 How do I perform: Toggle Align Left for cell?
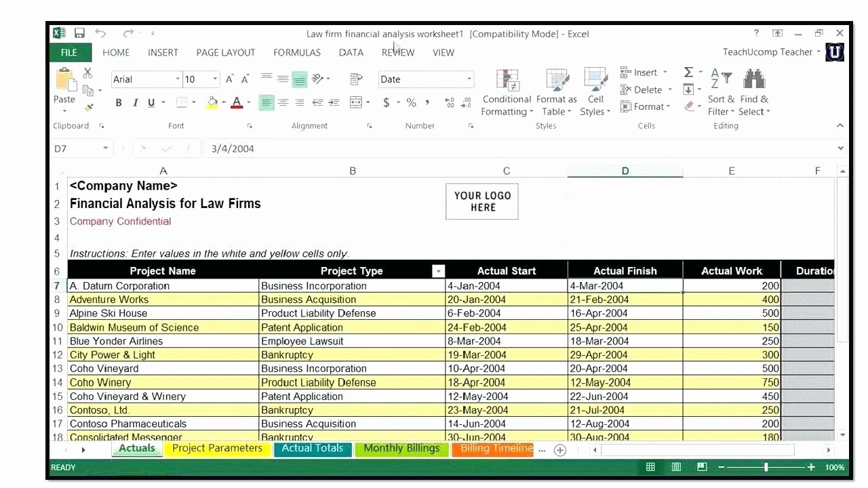[267, 102]
